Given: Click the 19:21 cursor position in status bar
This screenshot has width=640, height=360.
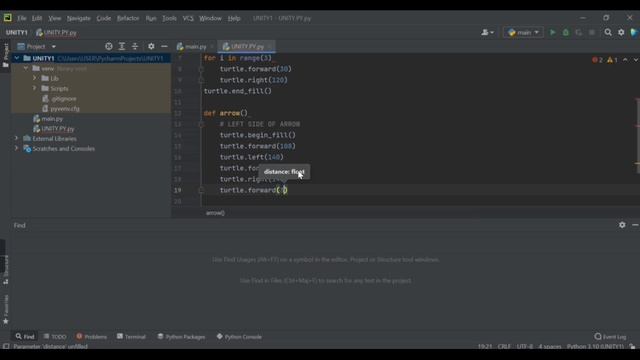Looking at the screenshot, I should (484, 347).
